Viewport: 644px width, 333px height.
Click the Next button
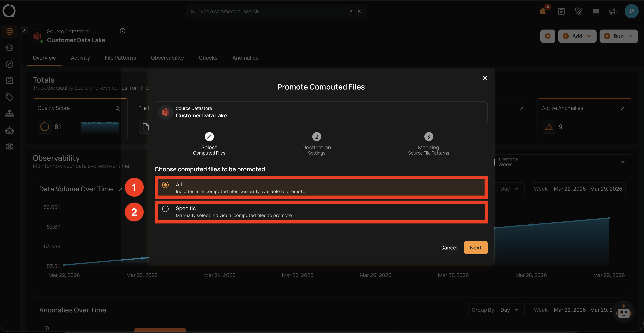click(x=476, y=248)
